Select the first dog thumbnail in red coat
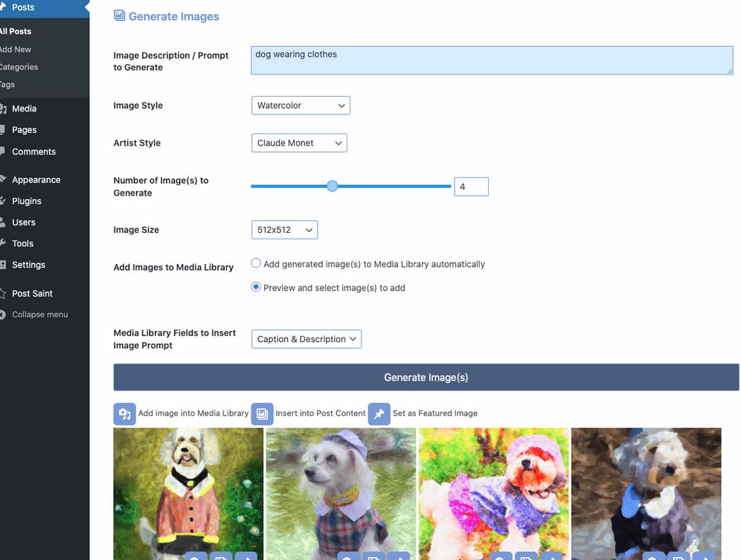741x560 pixels. pyautogui.click(x=188, y=494)
